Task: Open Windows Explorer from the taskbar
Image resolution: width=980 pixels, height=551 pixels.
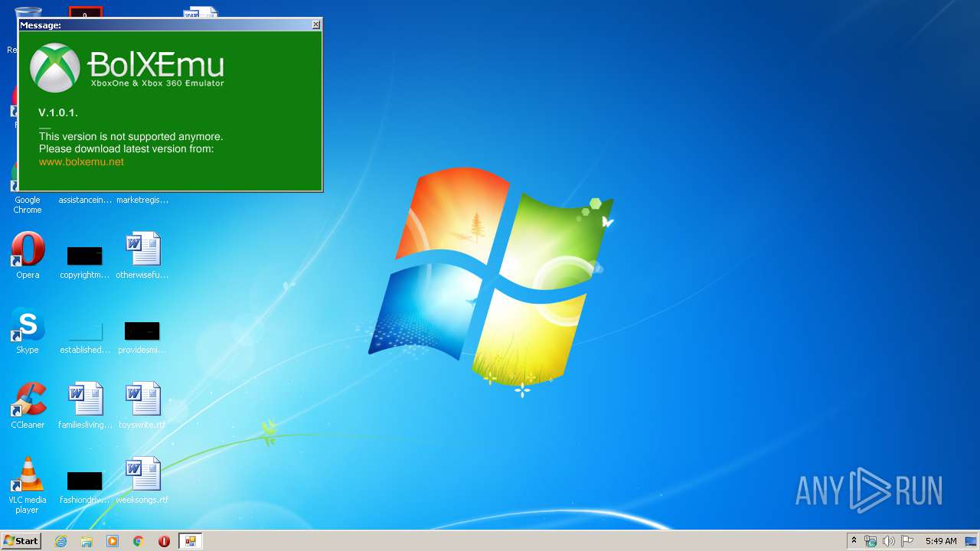Action: click(87, 541)
